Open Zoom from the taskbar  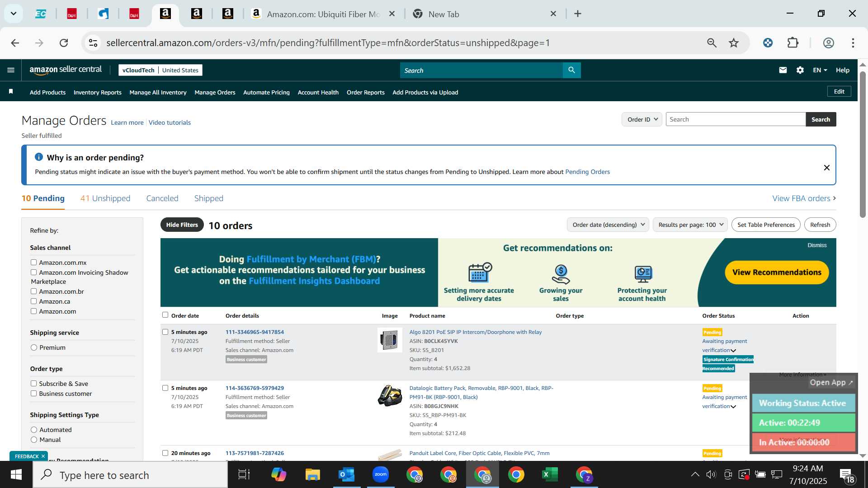click(x=381, y=475)
